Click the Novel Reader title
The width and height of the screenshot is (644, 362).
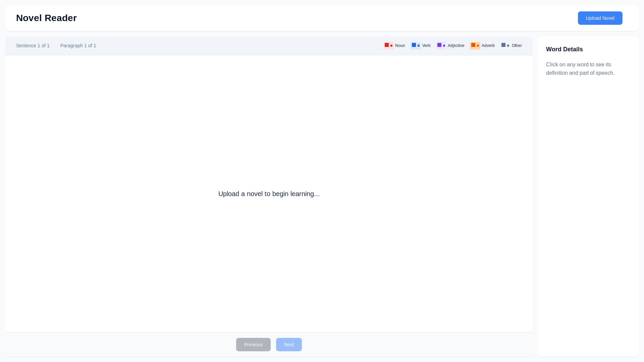(x=46, y=18)
